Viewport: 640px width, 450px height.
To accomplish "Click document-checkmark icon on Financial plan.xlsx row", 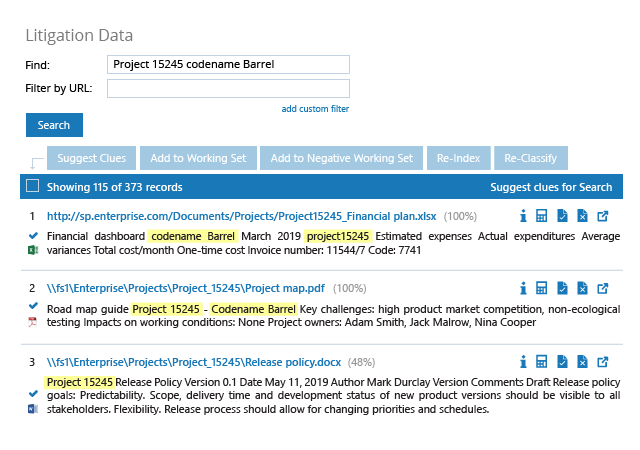I will 562,216.
